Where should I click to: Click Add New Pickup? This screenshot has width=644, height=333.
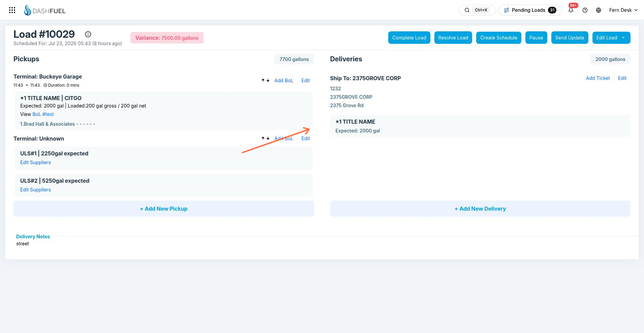point(164,209)
